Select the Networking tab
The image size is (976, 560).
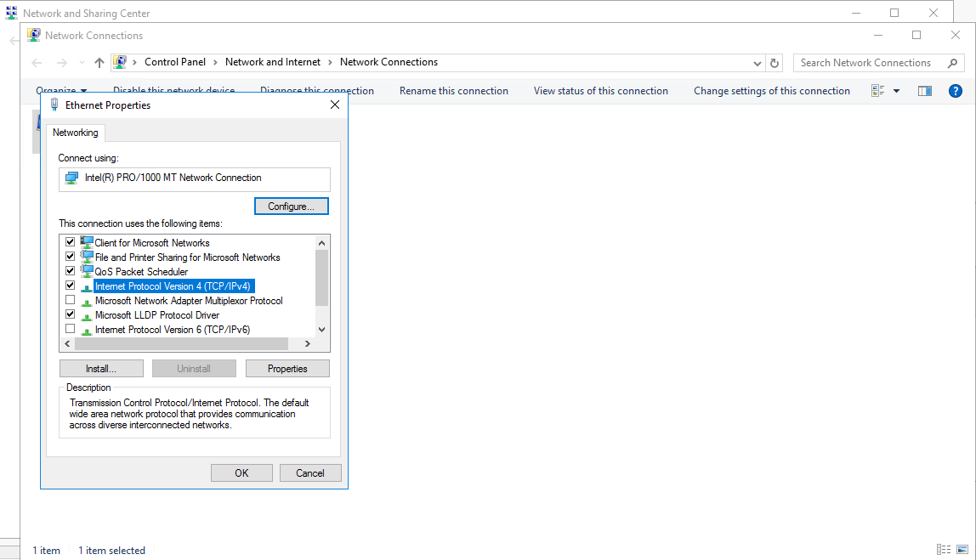(76, 133)
